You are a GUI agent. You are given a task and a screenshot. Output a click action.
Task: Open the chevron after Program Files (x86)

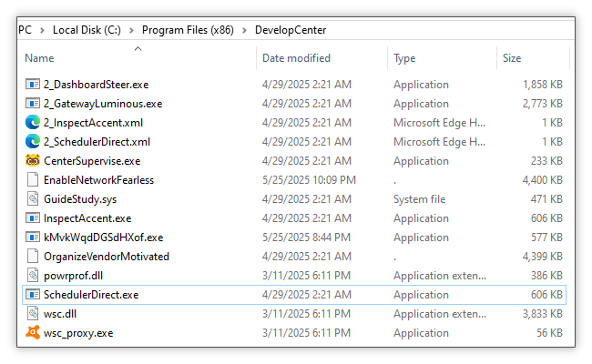click(242, 30)
